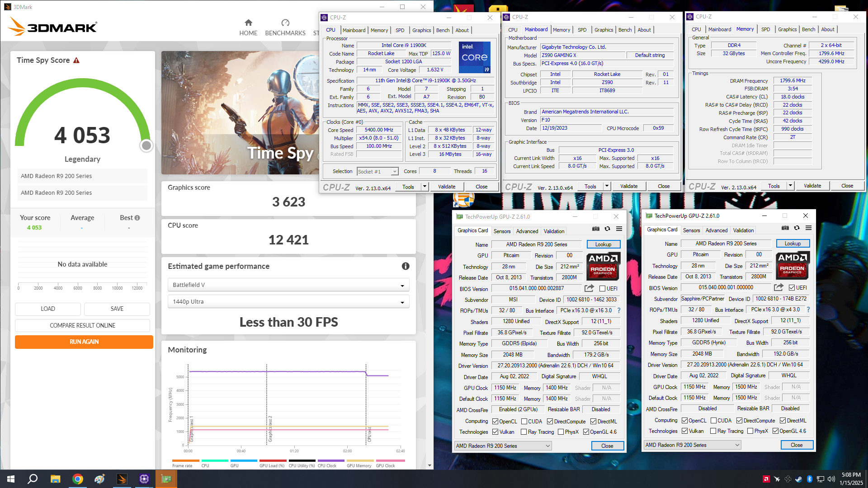Toggle Vulkan checkbox in right GPU-Z window

684,431
